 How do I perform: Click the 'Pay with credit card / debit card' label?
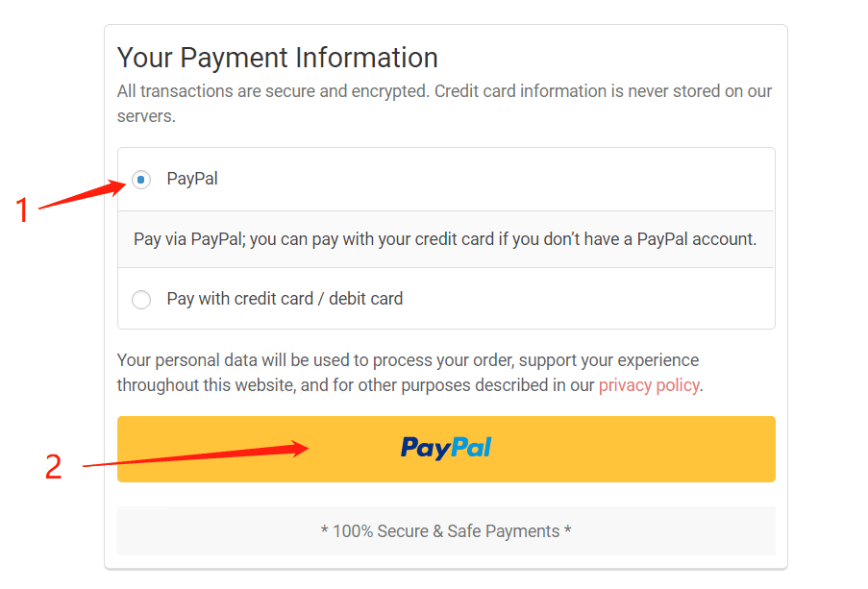(x=285, y=299)
